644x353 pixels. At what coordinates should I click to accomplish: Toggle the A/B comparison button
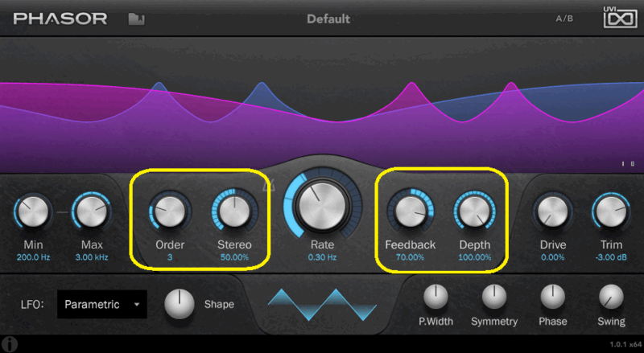[x=564, y=18]
